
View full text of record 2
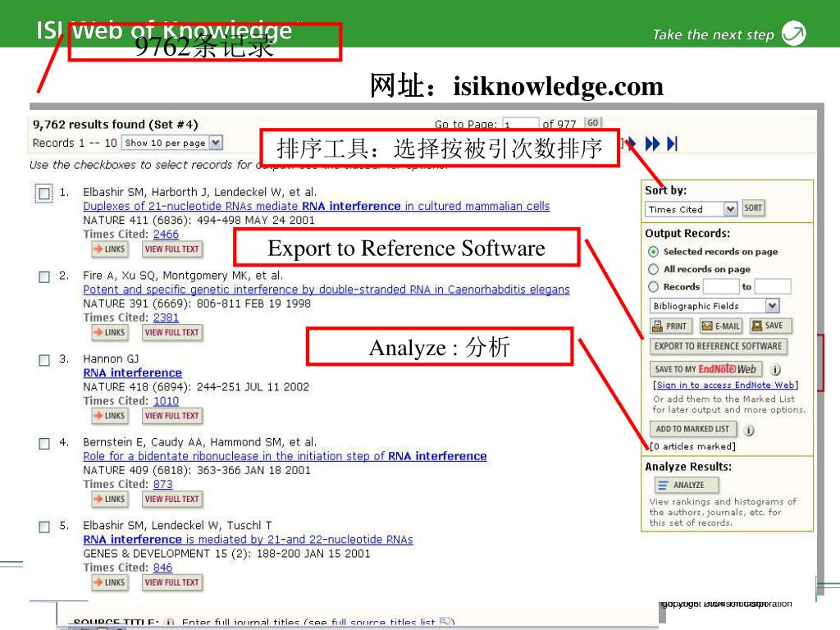click(172, 333)
